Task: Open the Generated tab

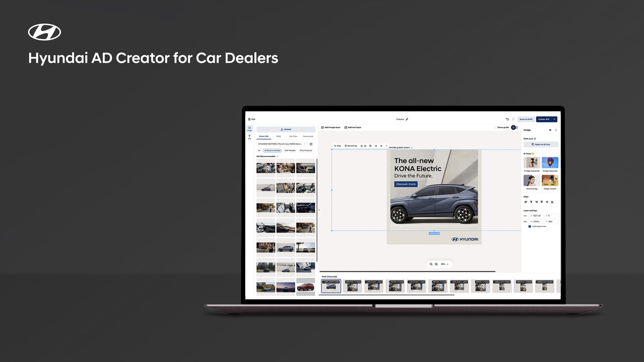Action: click(308, 136)
